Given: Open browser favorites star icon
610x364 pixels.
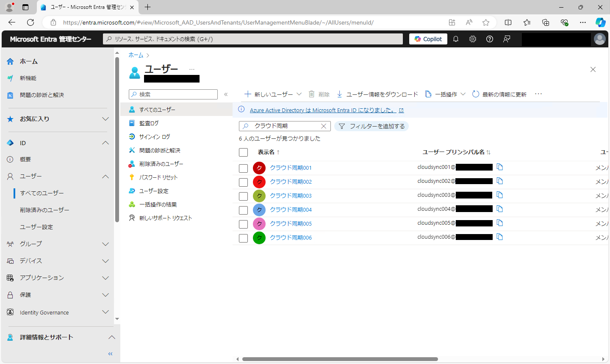Looking at the screenshot, I should (486, 22).
